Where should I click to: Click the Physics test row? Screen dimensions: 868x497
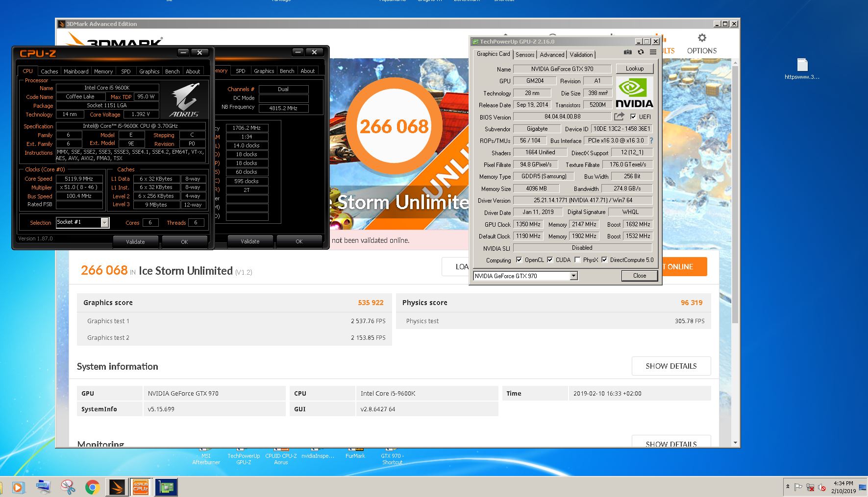point(553,321)
